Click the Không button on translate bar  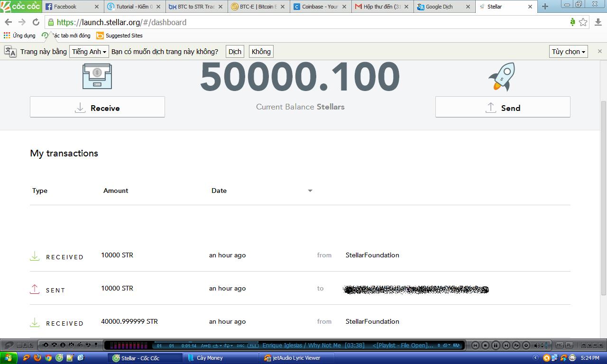[261, 52]
